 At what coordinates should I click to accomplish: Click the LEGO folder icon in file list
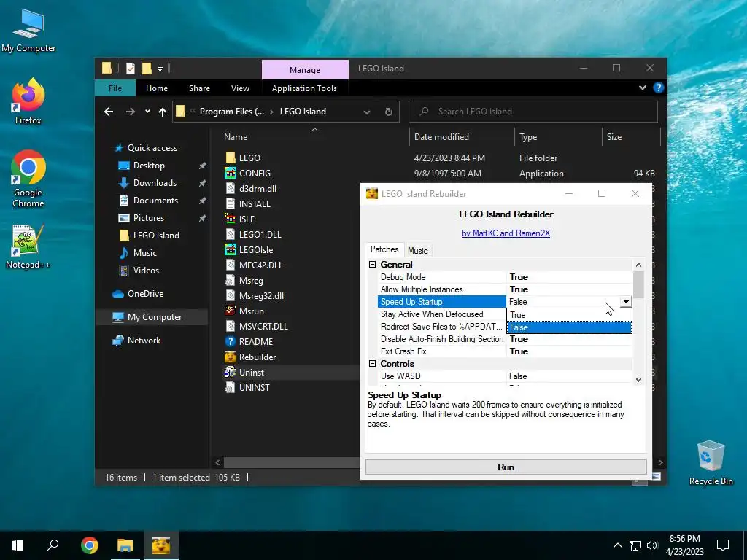point(231,157)
